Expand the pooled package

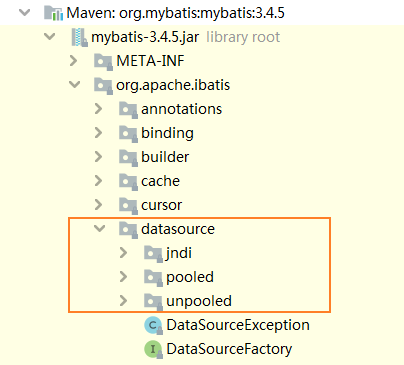(x=123, y=277)
